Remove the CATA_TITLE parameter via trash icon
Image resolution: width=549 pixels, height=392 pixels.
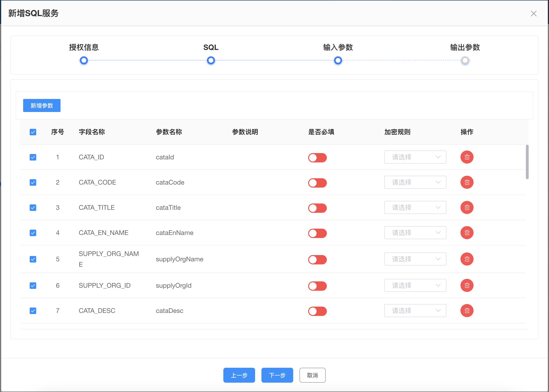point(467,208)
